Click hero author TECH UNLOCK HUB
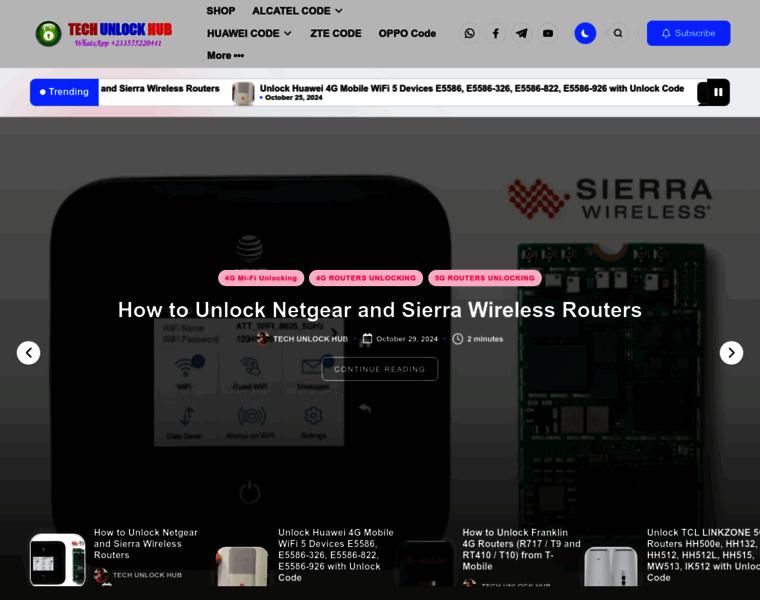This screenshot has height=600, width=760. 310,339
